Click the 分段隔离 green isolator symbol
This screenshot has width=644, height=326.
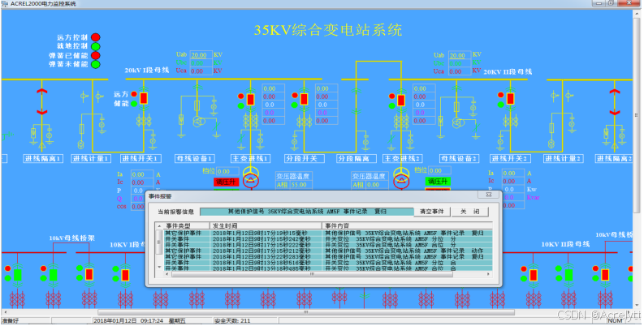tap(356, 101)
